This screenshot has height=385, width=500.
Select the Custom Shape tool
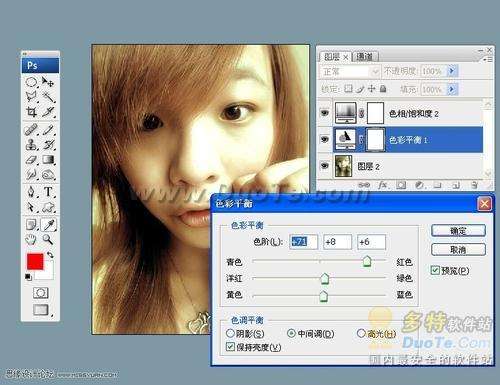coord(48,207)
